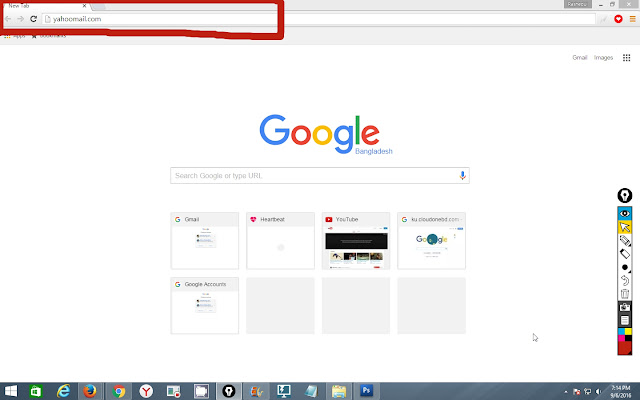Open the ku.cloudonebd.com tile
The height and width of the screenshot is (400, 640).
coord(431,240)
